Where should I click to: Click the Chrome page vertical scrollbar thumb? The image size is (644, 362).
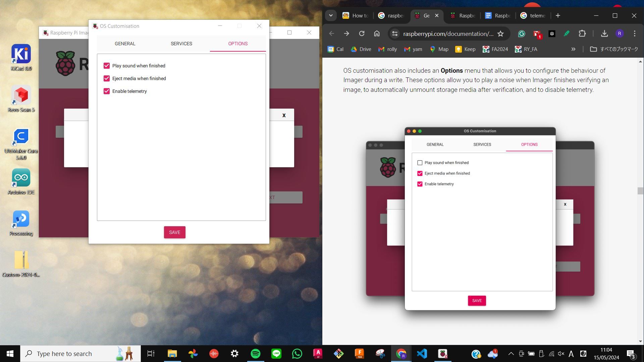(640, 191)
